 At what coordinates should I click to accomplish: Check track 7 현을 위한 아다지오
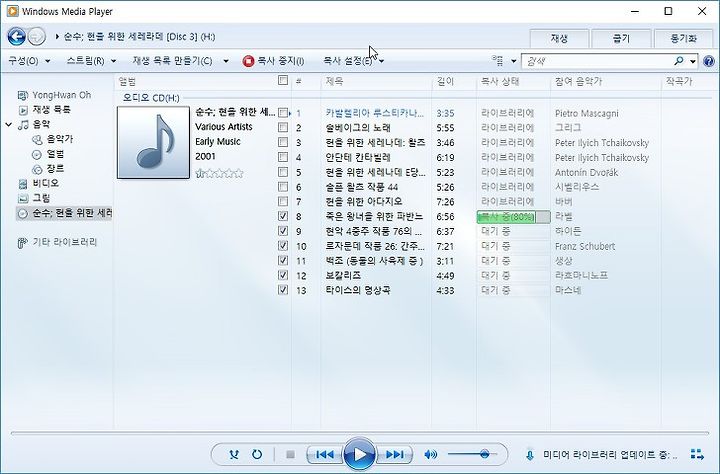point(283,201)
